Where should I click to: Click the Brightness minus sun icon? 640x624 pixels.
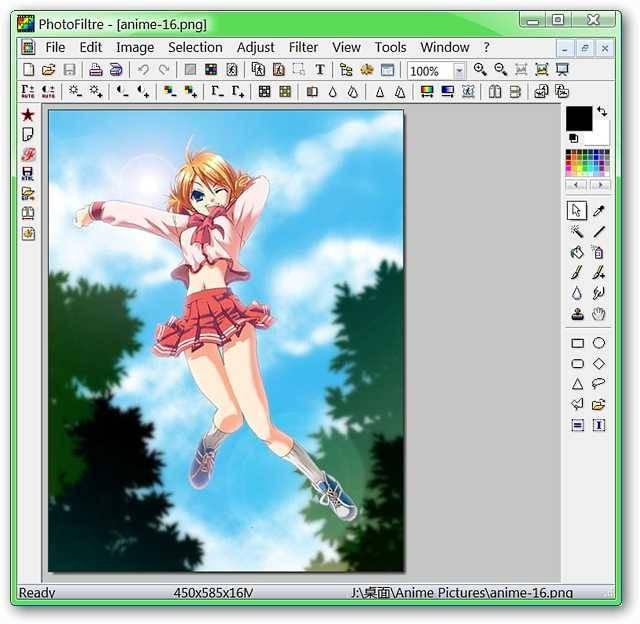point(75,91)
